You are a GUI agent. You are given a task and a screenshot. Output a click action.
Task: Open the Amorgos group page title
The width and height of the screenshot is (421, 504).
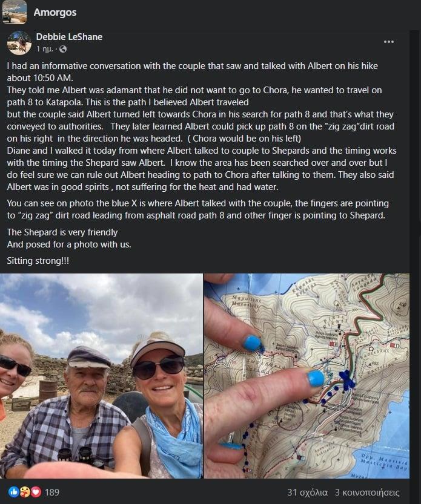pyautogui.click(x=55, y=12)
